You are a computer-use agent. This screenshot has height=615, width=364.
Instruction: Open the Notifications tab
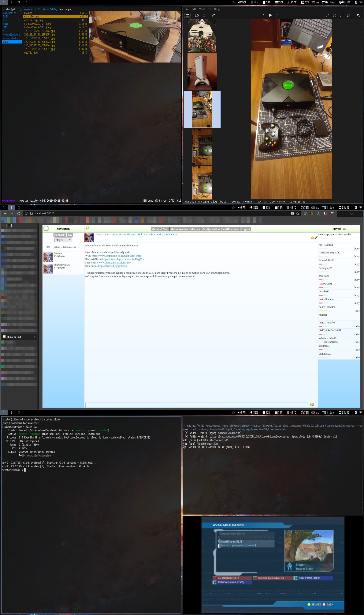[x=231, y=229]
